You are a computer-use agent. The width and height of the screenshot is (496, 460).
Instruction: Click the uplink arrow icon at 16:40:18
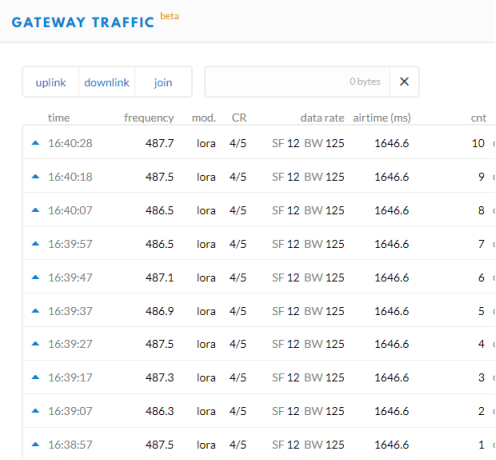35,177
